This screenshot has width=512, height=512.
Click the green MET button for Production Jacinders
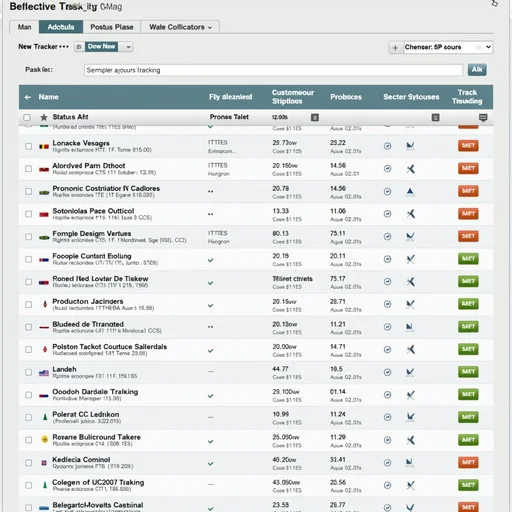468,304
